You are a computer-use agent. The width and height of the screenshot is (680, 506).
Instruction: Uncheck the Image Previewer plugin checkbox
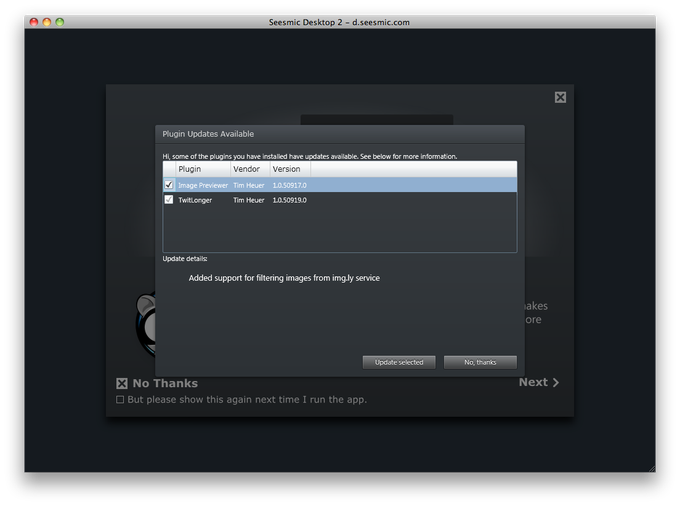(169, 185)
